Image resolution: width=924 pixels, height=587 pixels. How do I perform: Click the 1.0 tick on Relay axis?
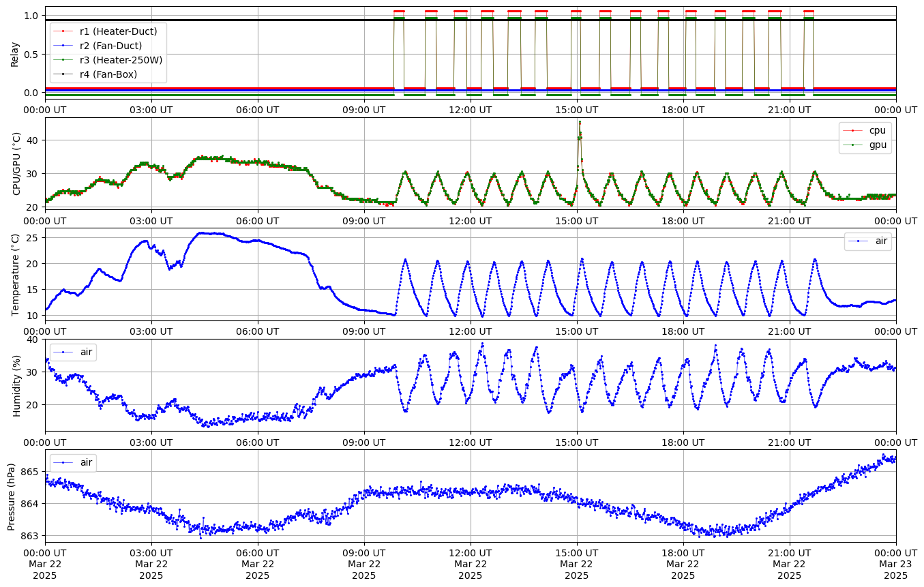pos(33,16)
